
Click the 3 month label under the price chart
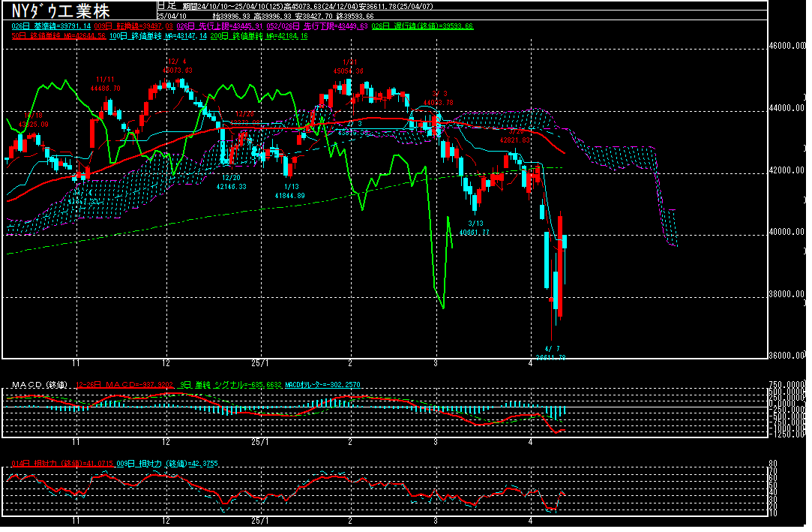tap(436, 363)
